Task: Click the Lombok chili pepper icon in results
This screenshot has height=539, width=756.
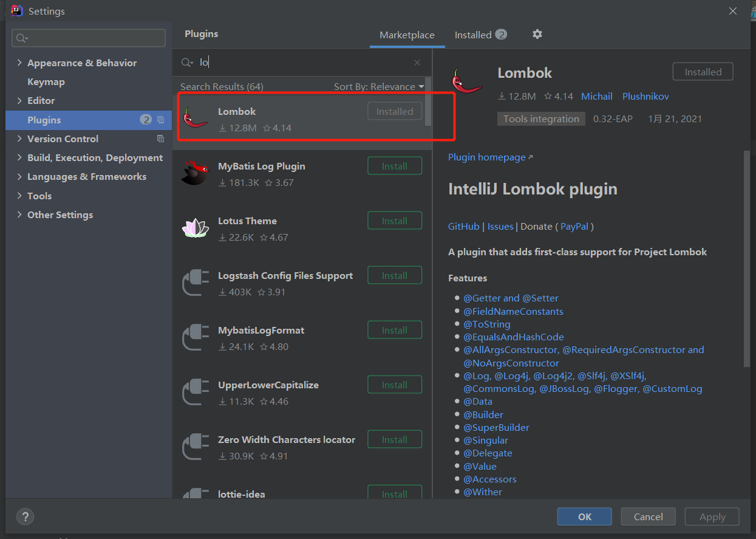Action: point(196,118)
